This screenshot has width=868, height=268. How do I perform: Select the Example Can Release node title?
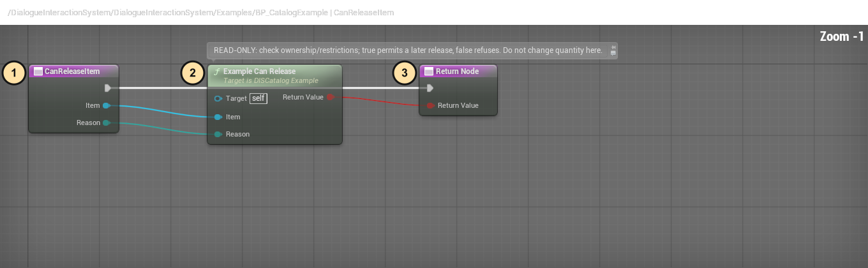259,71
